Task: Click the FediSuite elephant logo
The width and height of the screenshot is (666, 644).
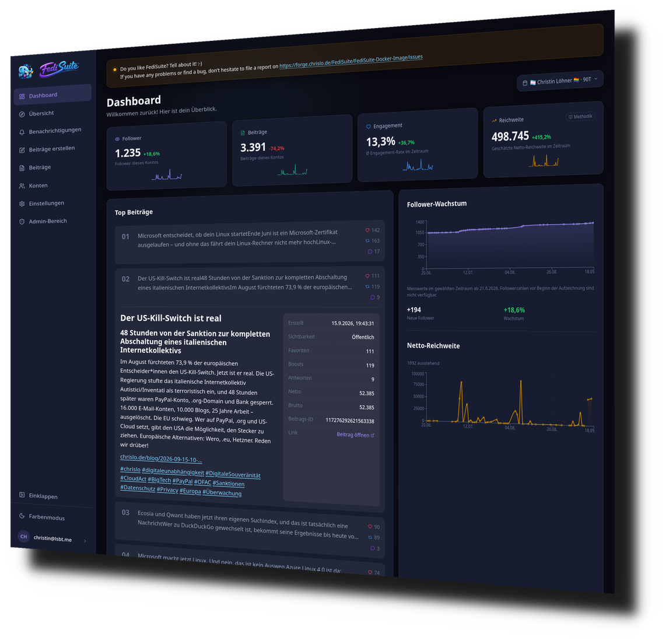Action: [26, 71]
